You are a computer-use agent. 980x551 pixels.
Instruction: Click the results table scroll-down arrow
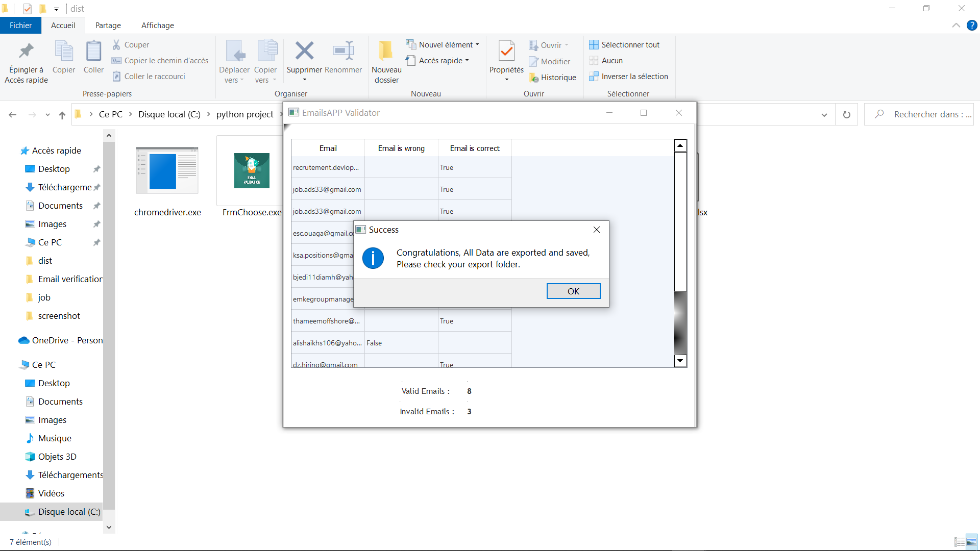pyautogui.click(x=680, y=361)
